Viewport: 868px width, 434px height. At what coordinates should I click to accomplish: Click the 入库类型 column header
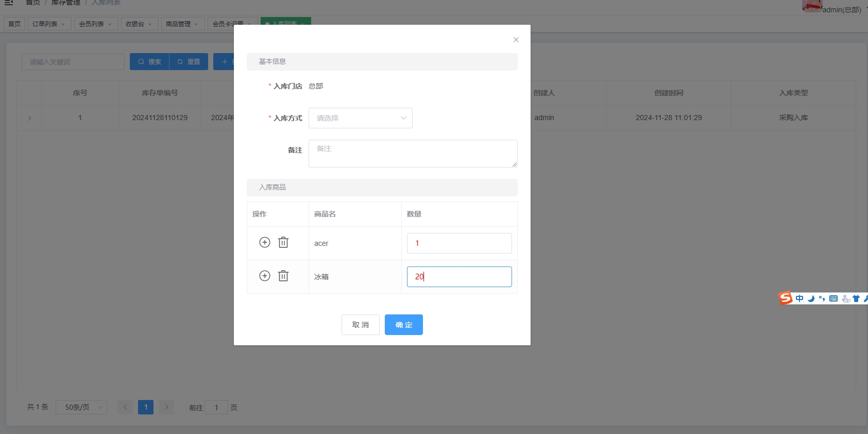coord(793,93)
